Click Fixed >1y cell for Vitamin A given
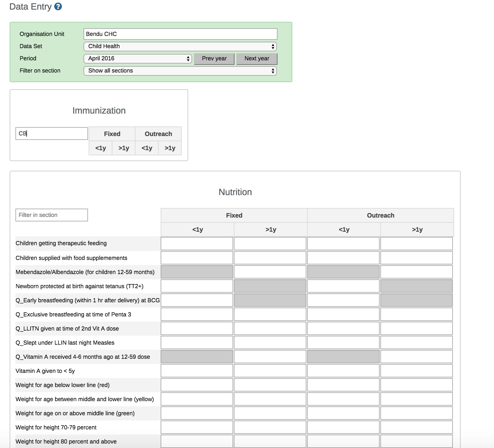This screenshot has height=448, width=494. click(270, 371)
